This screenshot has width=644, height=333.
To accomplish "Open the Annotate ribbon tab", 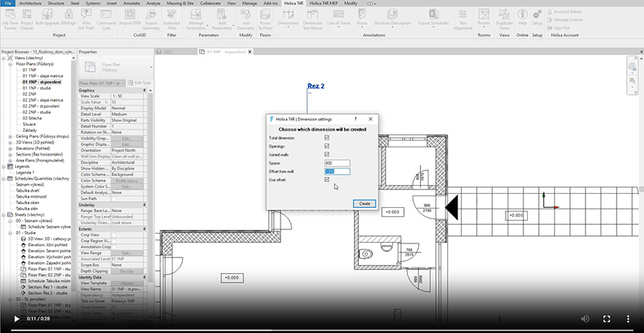I will pyautogui.click(x=132, y=3).
